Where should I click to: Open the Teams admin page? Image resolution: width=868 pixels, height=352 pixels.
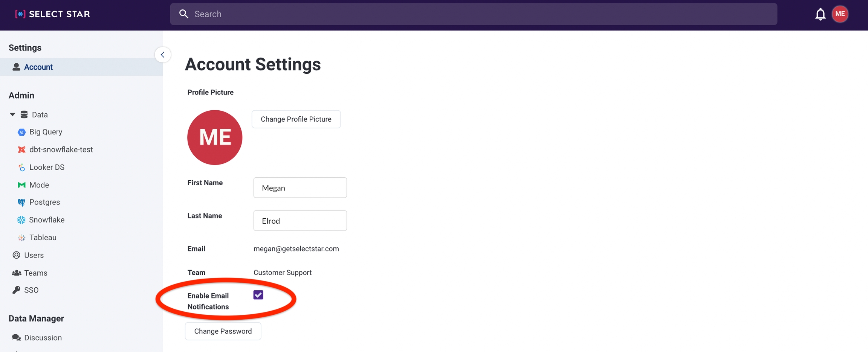[x=35, y=273]
